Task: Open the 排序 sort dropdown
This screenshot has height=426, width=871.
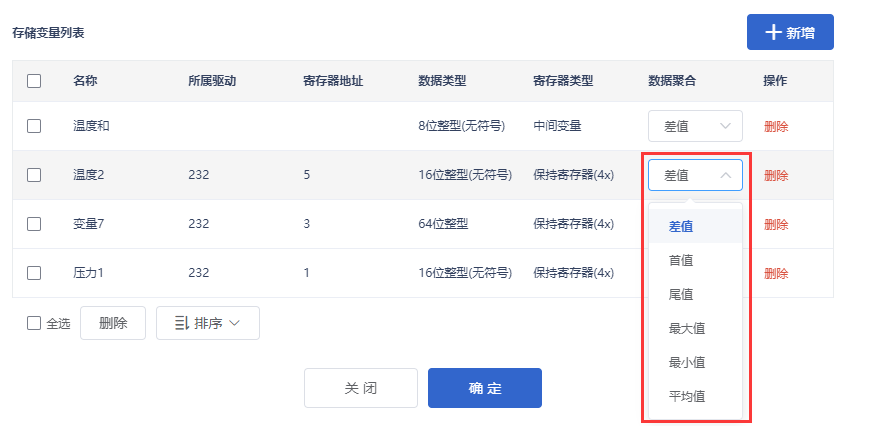Action: click(x=208, y=323)
